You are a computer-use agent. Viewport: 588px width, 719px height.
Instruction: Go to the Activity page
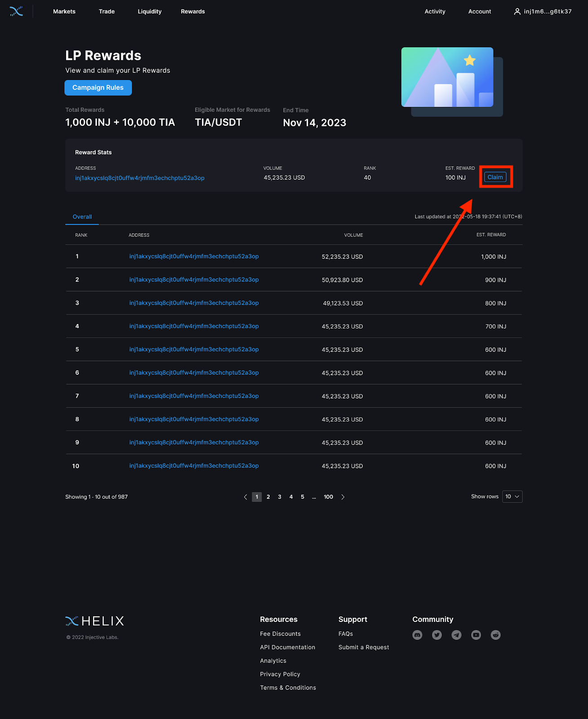pyautogui.click(x=435, y=12)
